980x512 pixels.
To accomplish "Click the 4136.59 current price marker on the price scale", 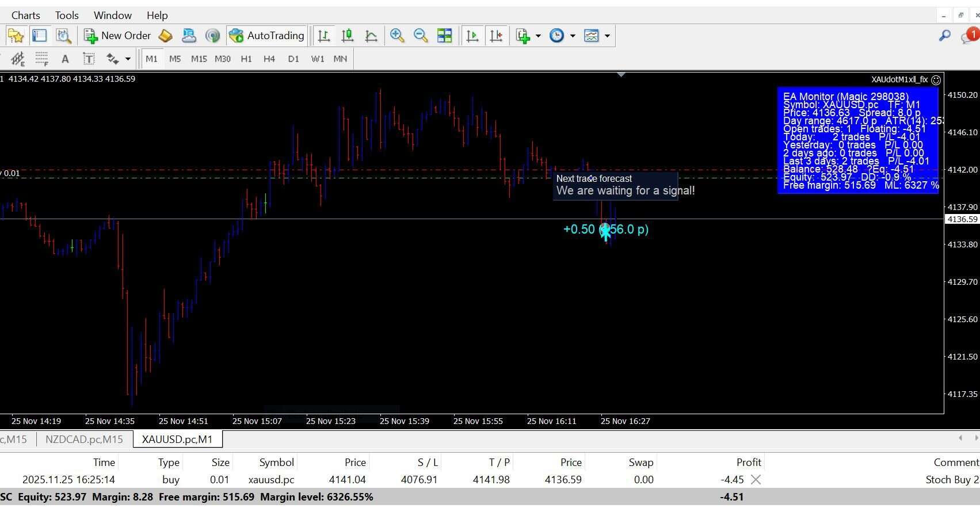I will (962, 219).
